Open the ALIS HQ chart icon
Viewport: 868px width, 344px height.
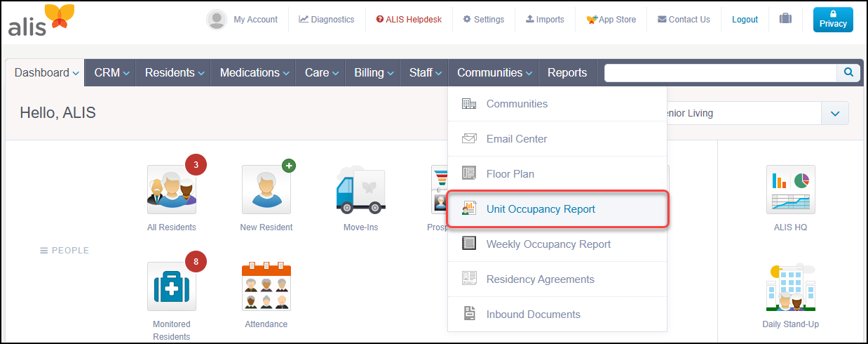[x=791, y=190]
